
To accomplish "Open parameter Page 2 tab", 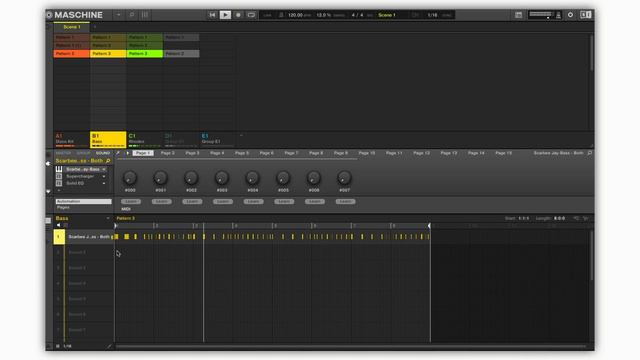I will click(168, 153).
